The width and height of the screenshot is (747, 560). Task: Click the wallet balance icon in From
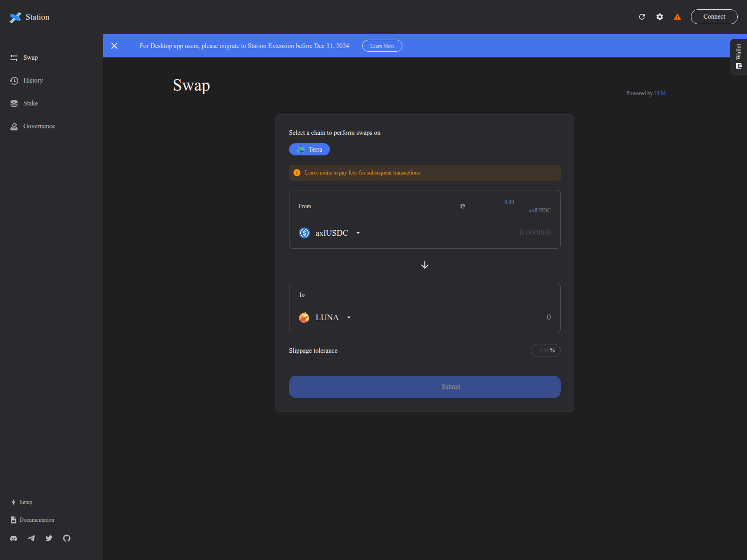(x=463, y=206)
